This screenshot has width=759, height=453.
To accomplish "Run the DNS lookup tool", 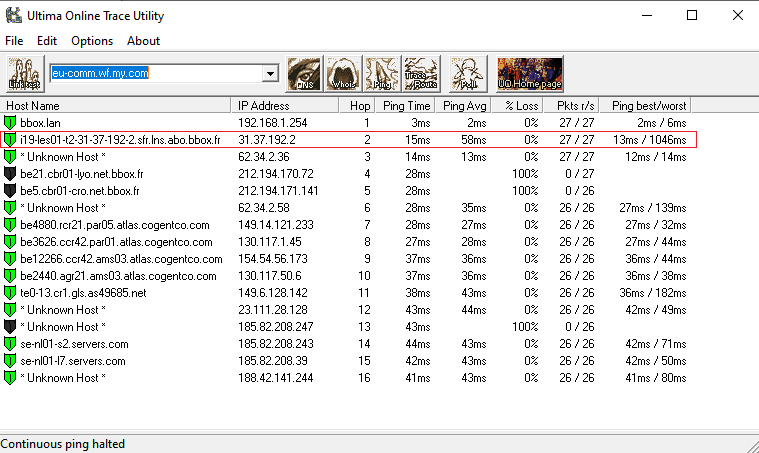I will pyautogui.click(x=304, y=74).
